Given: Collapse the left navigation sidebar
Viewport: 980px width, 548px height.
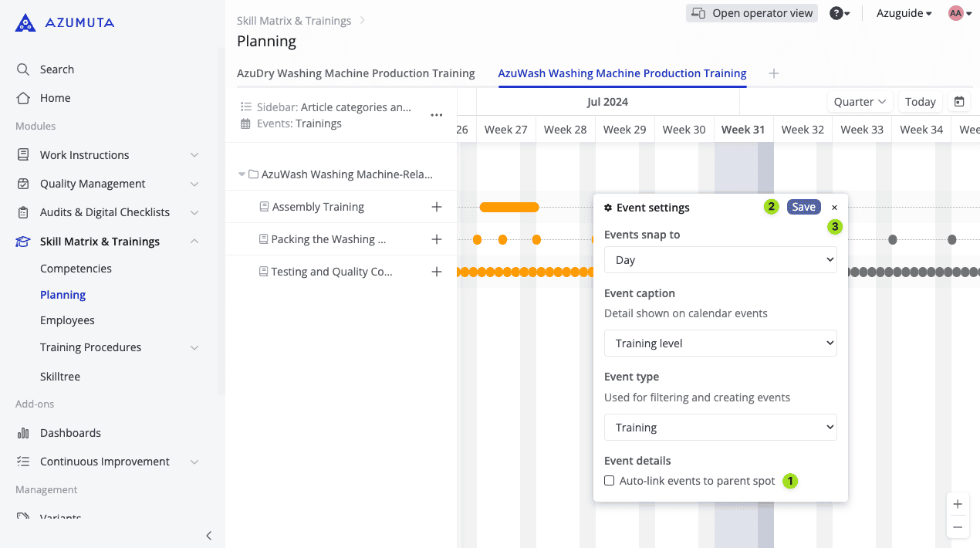Looking at the screenshot, I should (x=208, y=536).
